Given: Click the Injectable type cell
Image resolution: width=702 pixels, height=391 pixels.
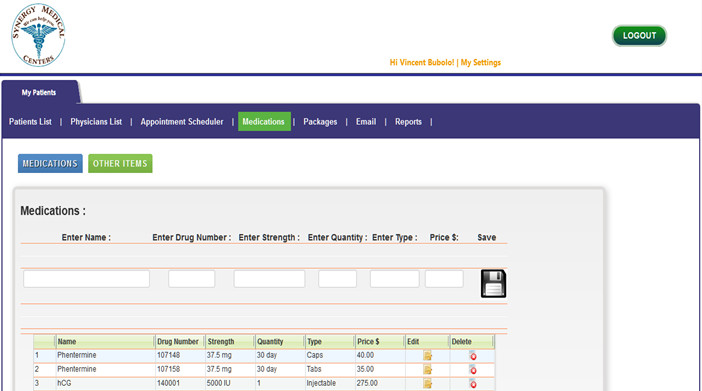Looking at the screenshot, I should (x=330, y=383).
